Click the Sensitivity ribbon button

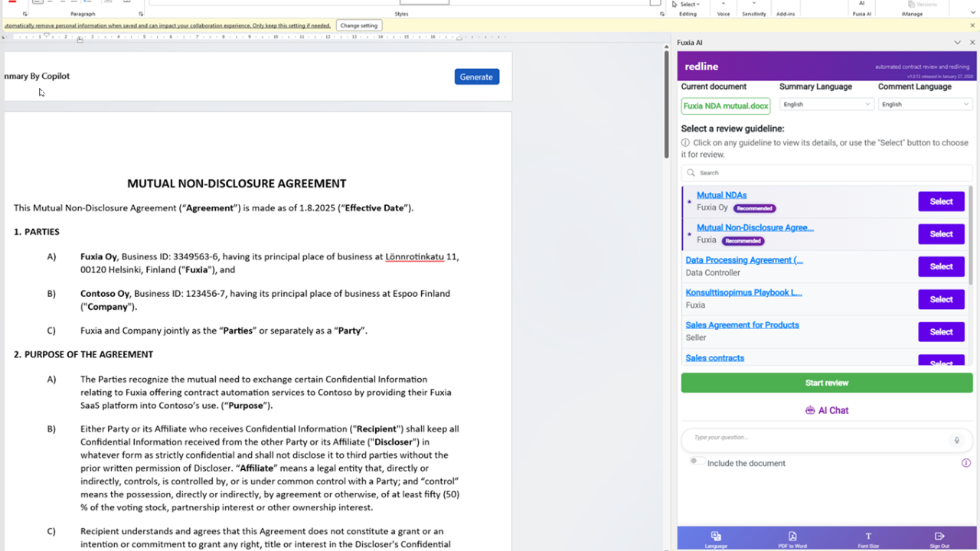(754, 8)
